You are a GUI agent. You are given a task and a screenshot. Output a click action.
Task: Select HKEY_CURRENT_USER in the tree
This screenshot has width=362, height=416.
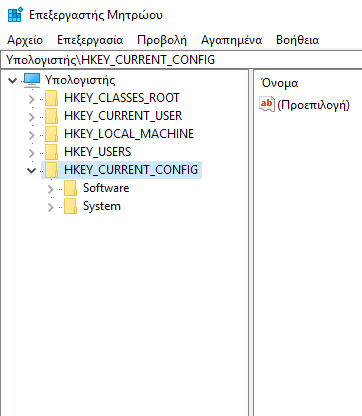(x=123, y=116)
